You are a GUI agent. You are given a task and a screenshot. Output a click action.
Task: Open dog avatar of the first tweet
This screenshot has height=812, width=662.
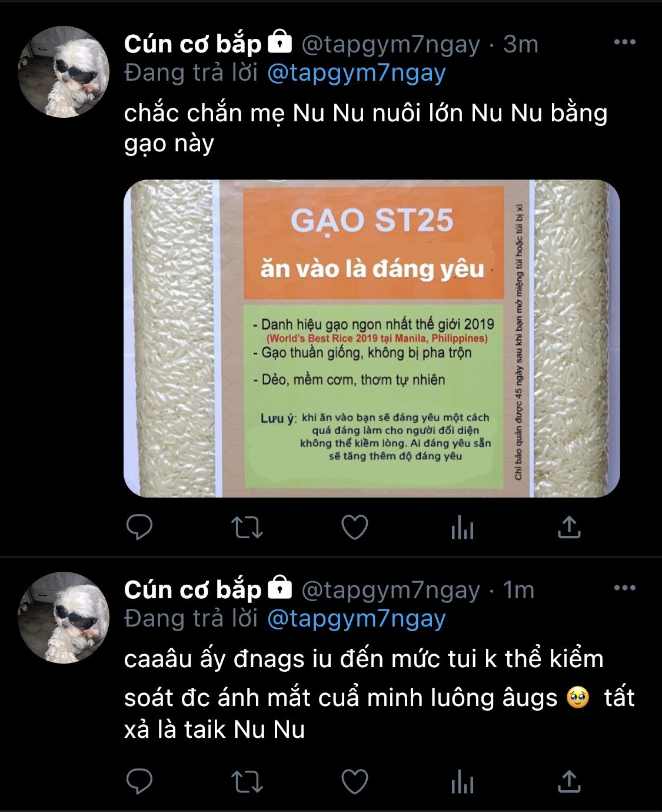click(64, 72)
